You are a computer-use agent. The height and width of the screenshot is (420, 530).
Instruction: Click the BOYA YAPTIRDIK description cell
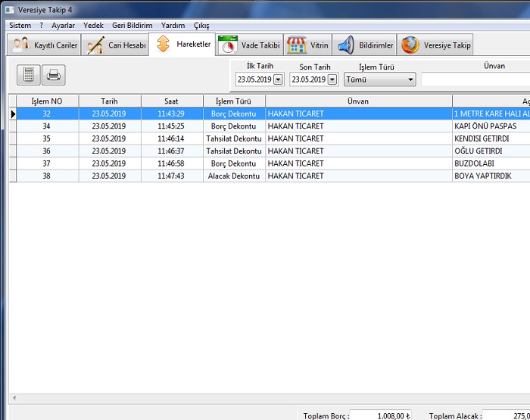pos(491,176)
